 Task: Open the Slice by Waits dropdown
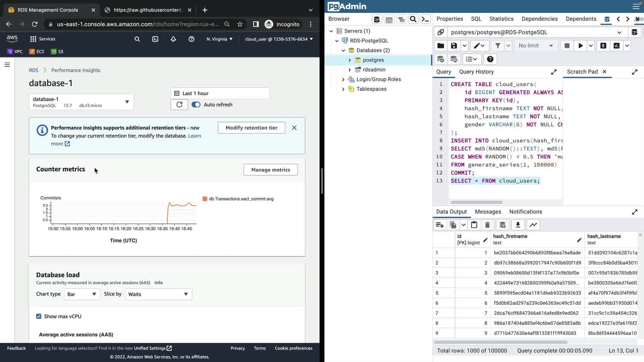(158, 294)
